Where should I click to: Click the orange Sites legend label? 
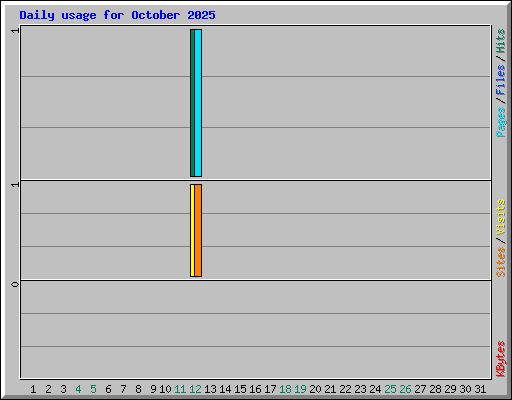501,262
